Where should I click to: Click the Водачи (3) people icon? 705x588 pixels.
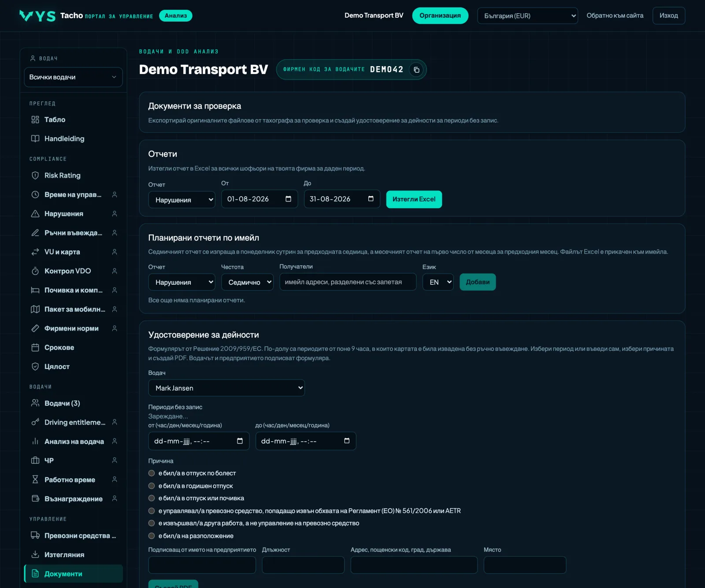(35, 403)
